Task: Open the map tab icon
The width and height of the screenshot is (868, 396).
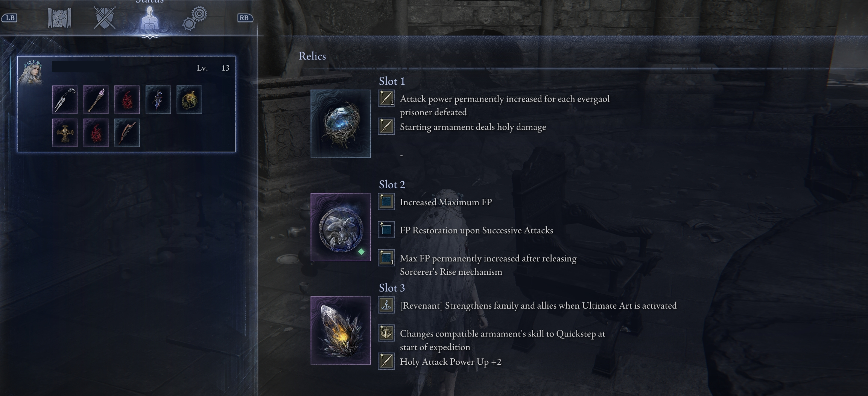Action: pos(59,18)
